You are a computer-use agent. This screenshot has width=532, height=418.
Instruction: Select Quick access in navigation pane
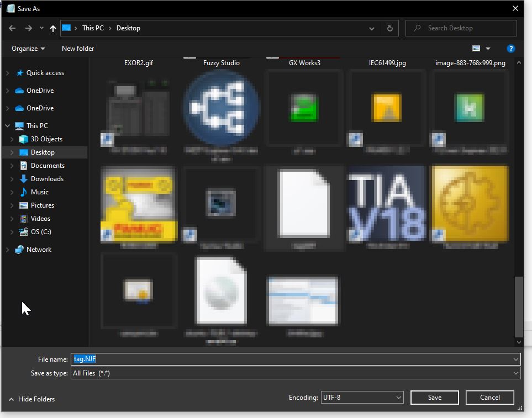(x=45, y=73)
